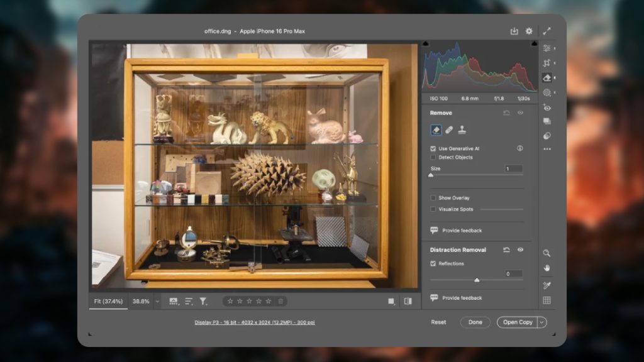This screenshot has height=362, width=644.
Task: Select the Clone Stamp mode in Remove panel
Action: click(x=462, y=130)
